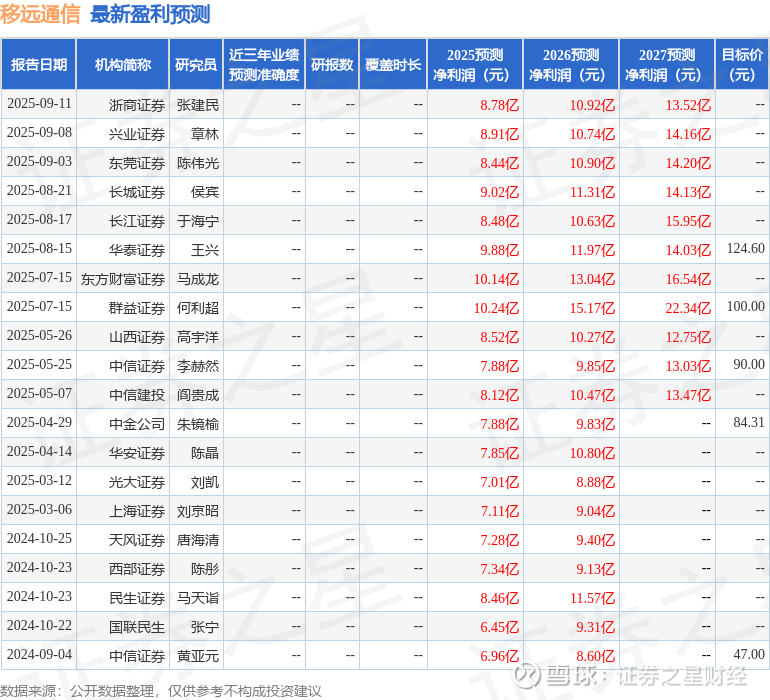Select the date cell 2024-10-22
This screenshot has width=770, height=700.
coord(39,625)
